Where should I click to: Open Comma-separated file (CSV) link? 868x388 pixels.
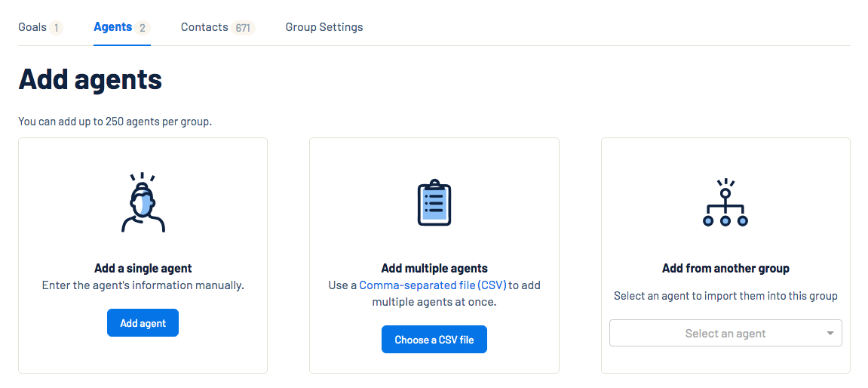433,285
